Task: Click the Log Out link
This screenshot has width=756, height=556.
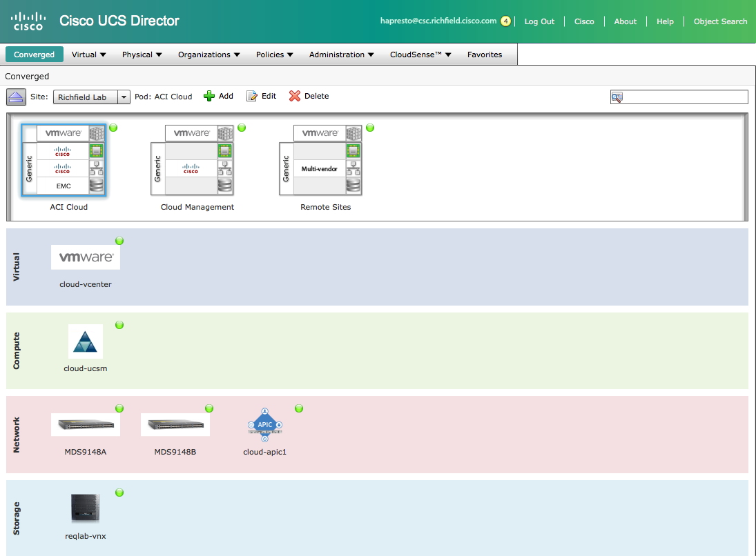Action: pos(539,21)
